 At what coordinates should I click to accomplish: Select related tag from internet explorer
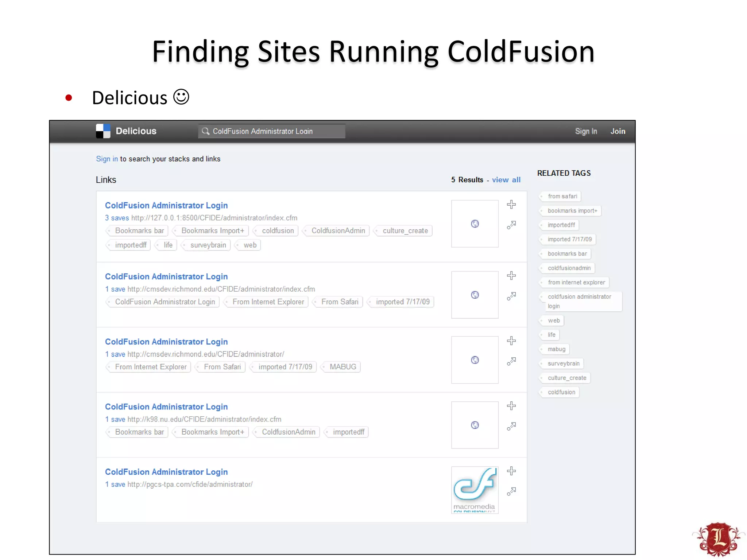pos(574,283)
